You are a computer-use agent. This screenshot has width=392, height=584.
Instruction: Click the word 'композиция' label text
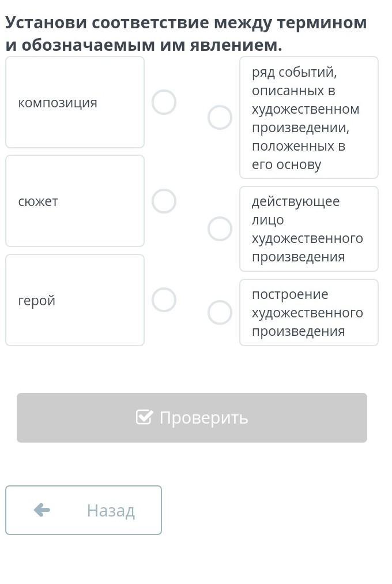pyautogui.click(x=58, y=103)
